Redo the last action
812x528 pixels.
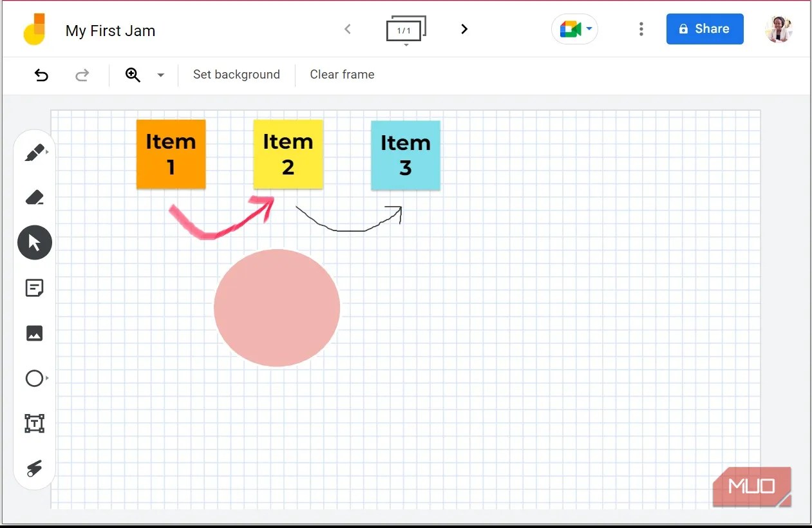tap(82, 75)
